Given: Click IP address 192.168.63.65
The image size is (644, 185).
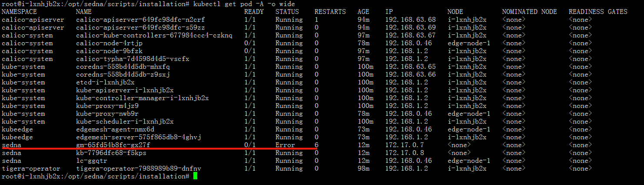Looking at the screenshot, I should pyautogui.click(x=410, y=67).
